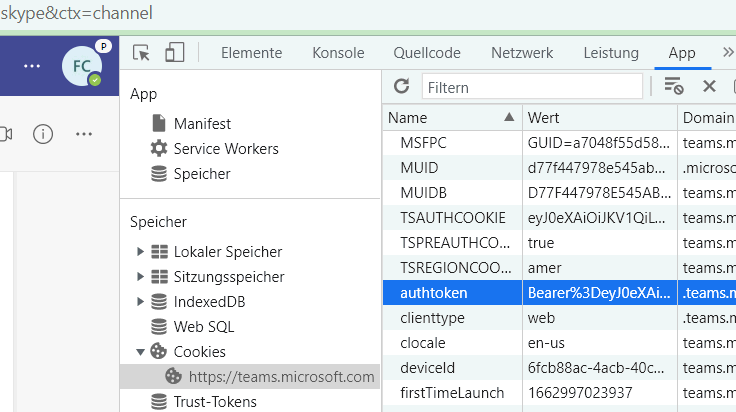Click the refresh cookies icon
The image size is (736, 412).
tap(402, 86)
